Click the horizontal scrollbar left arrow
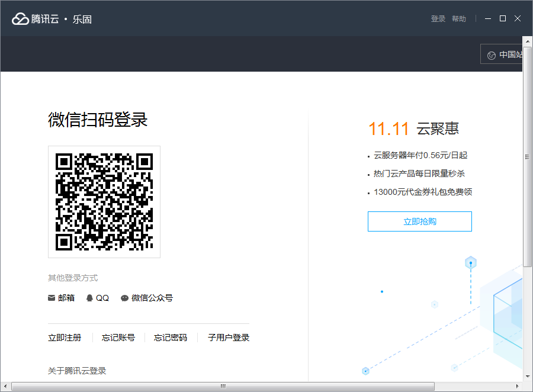The height and width of the screenshot is (392, 533). (5, 386)
